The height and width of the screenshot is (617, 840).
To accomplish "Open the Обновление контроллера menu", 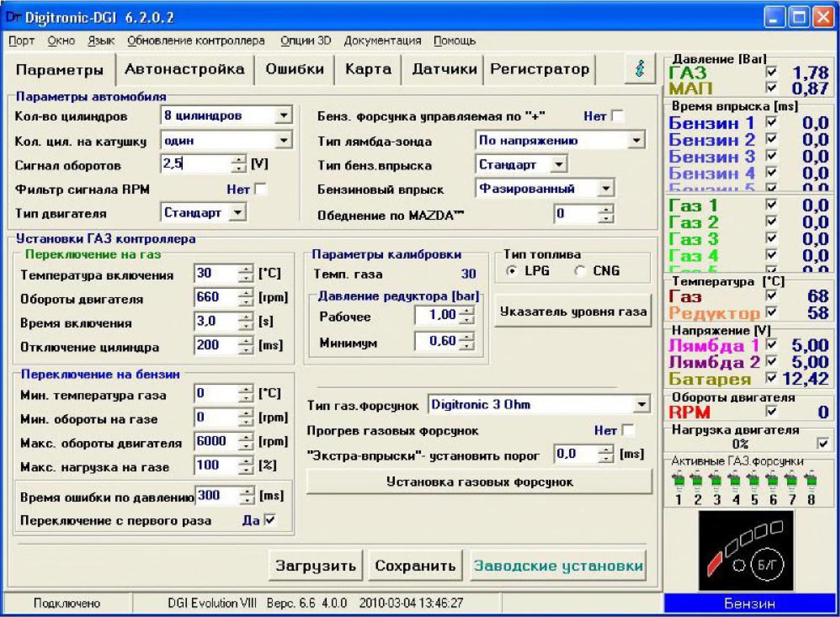I will [196, 41].
